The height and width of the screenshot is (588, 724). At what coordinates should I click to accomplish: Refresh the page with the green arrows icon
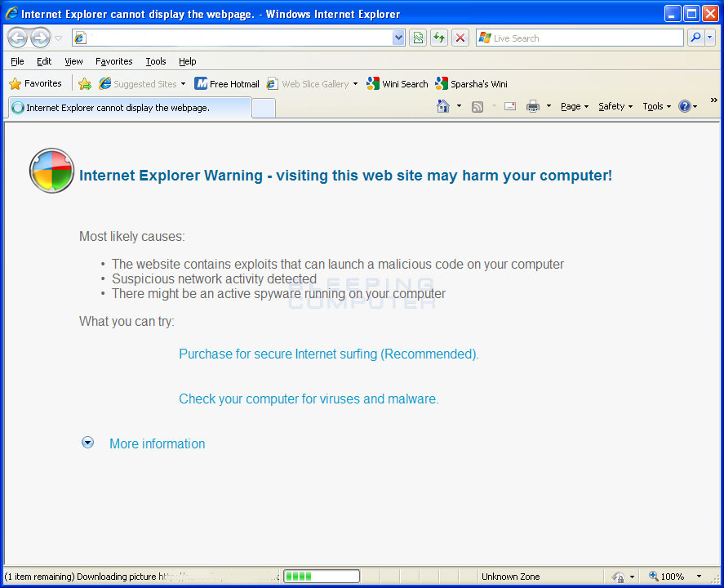(x=439, y=38)
